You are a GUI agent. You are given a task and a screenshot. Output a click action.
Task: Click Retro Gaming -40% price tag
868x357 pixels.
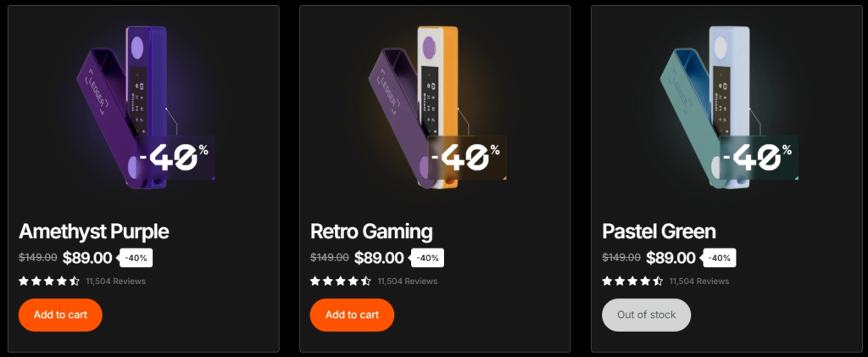(x=427, y=258)
